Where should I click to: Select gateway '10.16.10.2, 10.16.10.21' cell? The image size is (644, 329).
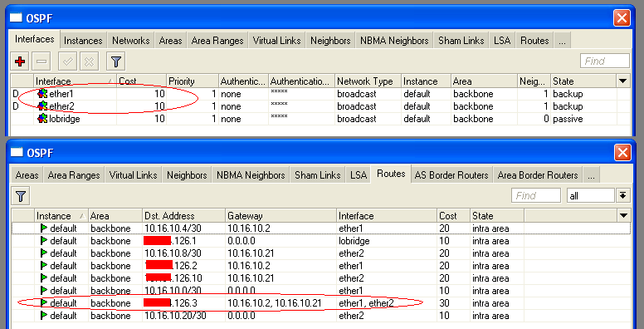coord(281,303)
